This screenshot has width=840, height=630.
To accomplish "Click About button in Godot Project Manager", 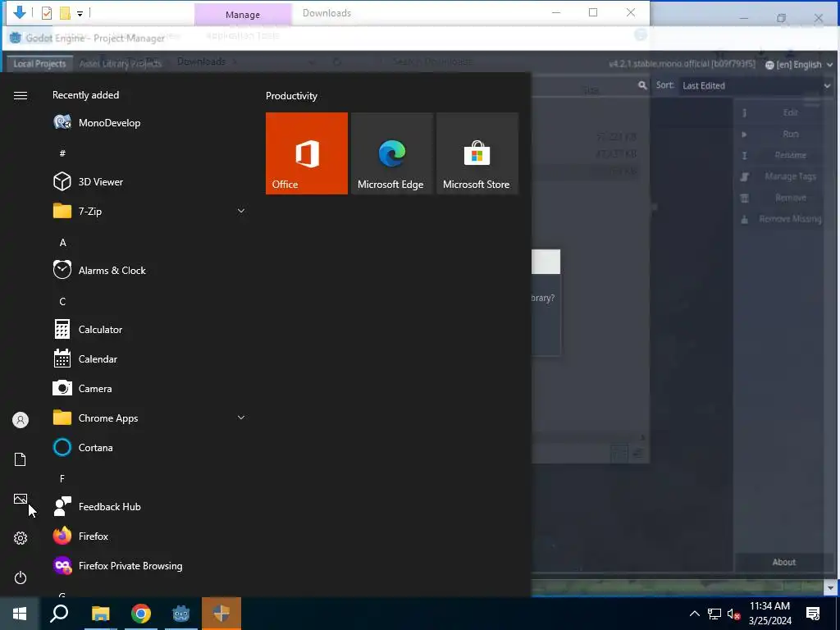I will [783, 562].
